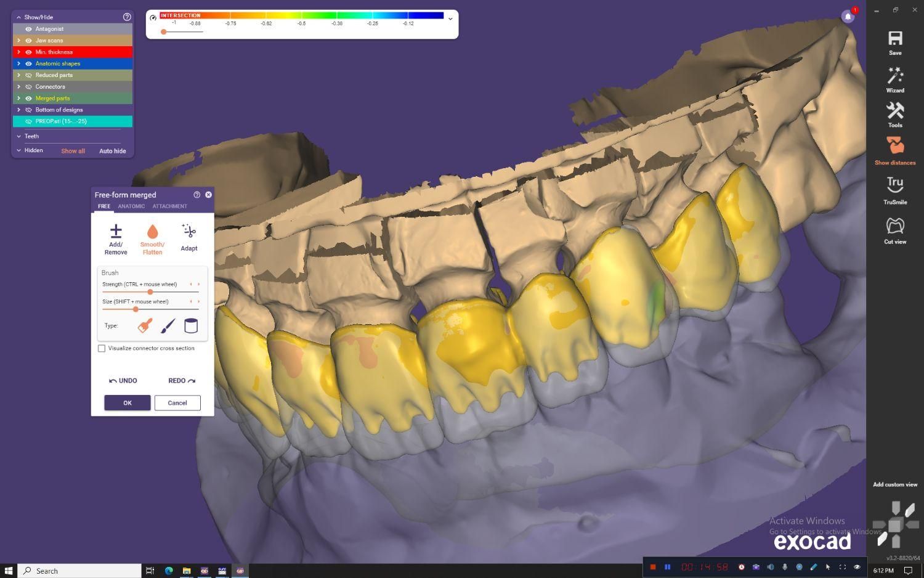The image size is (924, 578).
Task: Click the intersection scale slider handle
Action: (163, 31)
